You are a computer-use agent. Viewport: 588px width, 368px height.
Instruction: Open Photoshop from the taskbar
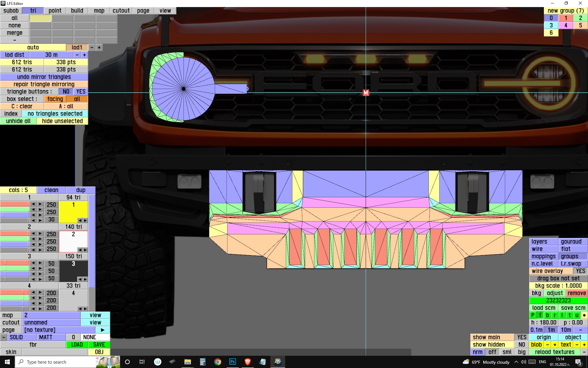(232, 362)
